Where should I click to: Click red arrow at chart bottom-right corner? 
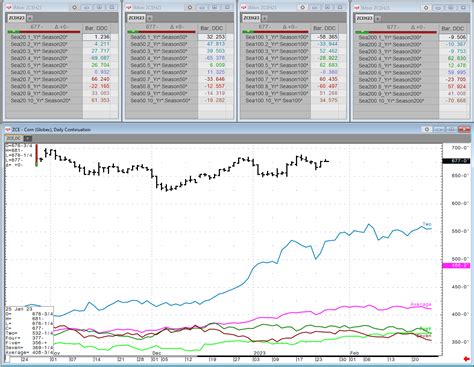point(467,359)
